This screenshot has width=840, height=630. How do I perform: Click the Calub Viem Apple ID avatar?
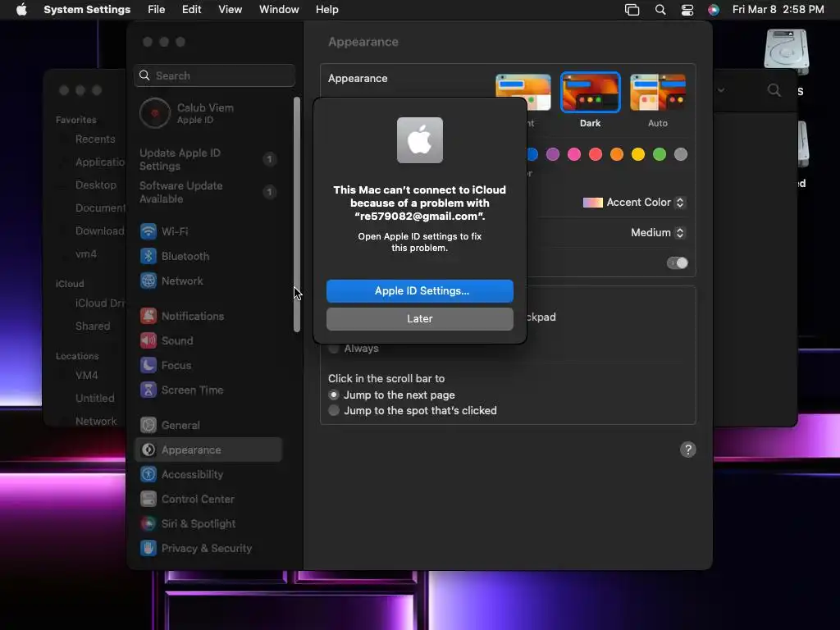point(155,113)
